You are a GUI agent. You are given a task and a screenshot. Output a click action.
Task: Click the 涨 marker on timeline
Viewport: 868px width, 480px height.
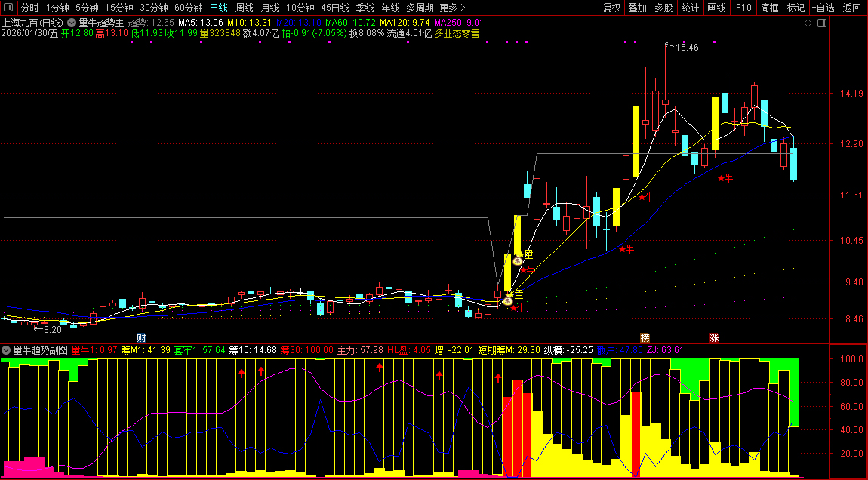[715, 337]
